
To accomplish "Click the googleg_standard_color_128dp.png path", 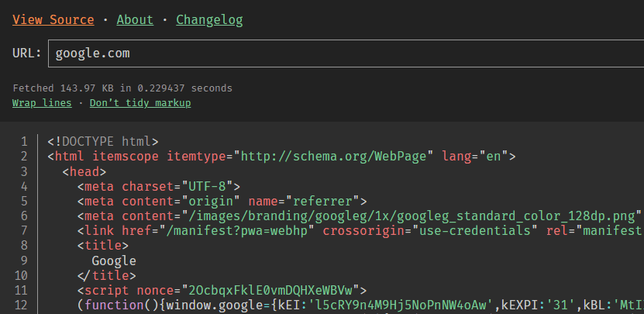I will click(x=412, y=216).
